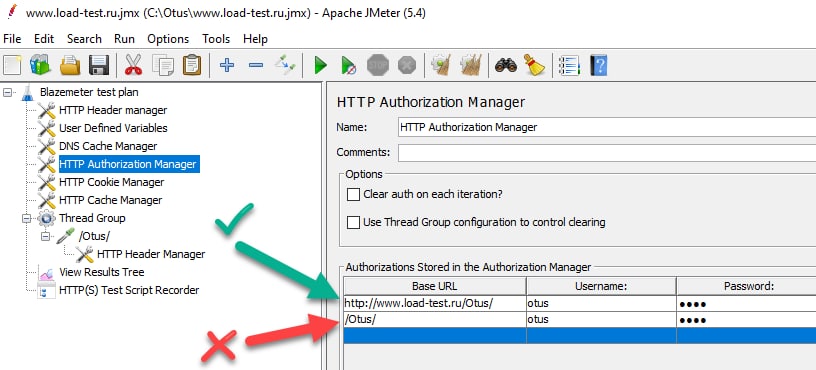Image resolution: width=816 pixels, height=370 pixels.
Task: Click the Open file folder icon
Action: 70,66
